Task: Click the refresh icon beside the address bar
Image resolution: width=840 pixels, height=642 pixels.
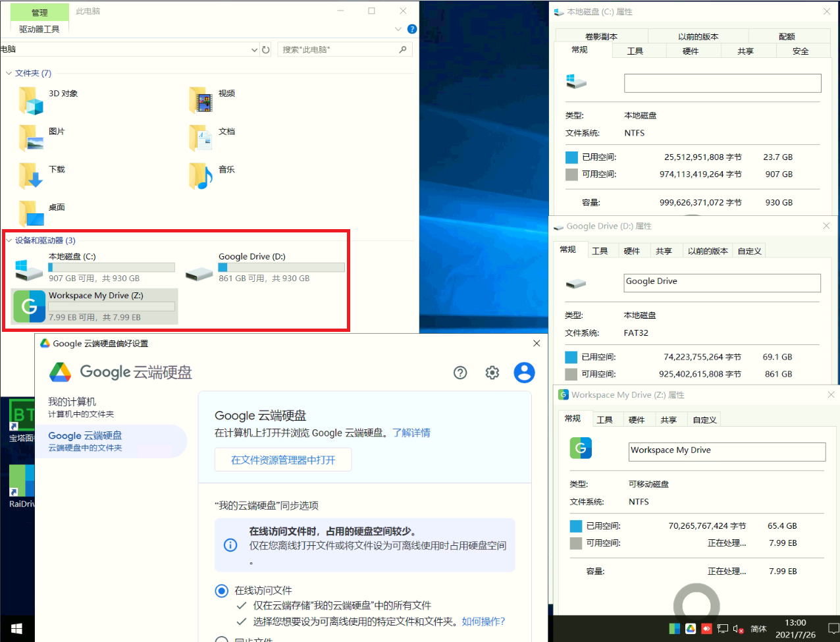Action: coord(266,50)
